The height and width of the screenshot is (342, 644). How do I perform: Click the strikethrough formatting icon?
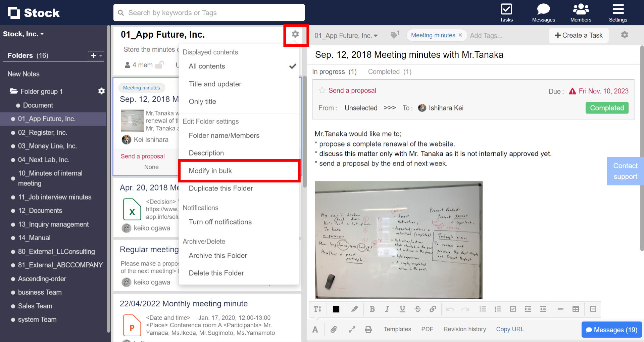click(417, 309)
